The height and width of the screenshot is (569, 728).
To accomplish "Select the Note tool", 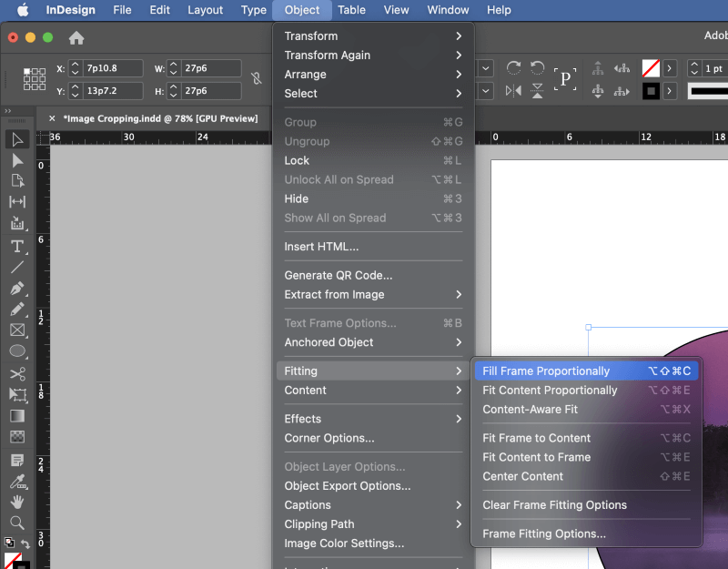I will pos(17,460).
